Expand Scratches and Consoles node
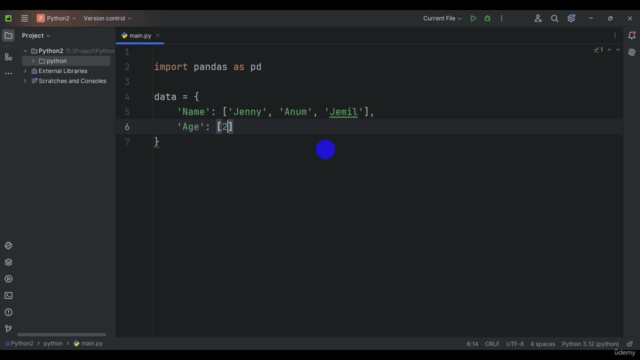The image size is (640, 360). [25, 81]
